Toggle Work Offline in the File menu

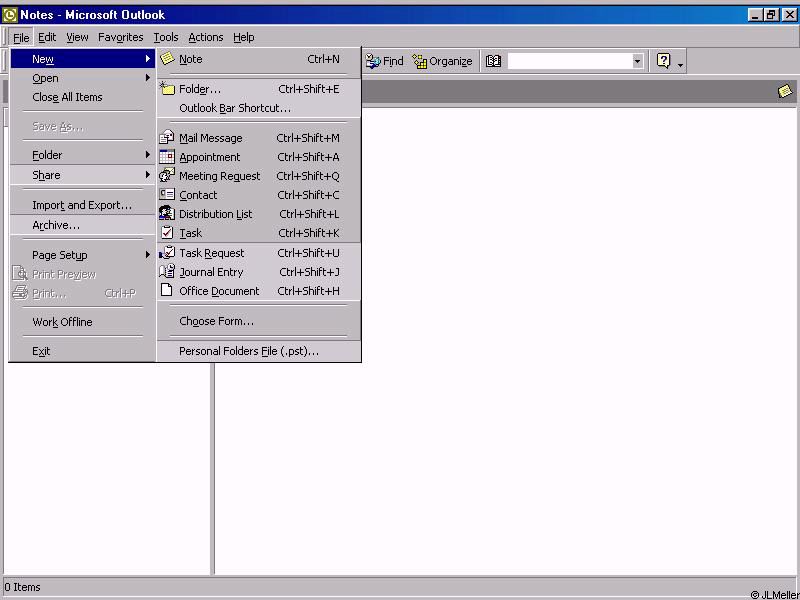click(x=62, y=322)
